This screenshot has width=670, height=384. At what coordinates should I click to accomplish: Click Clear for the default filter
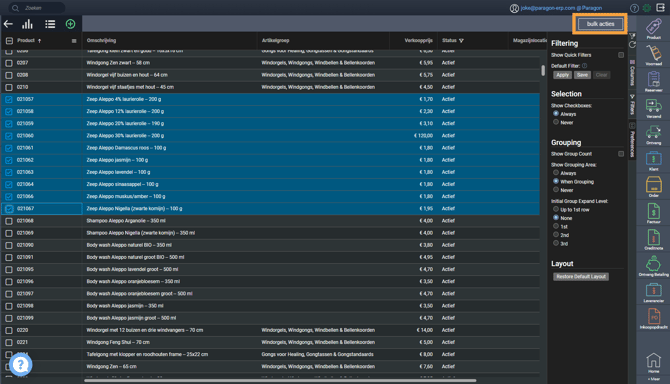click(x=601, y=75)
